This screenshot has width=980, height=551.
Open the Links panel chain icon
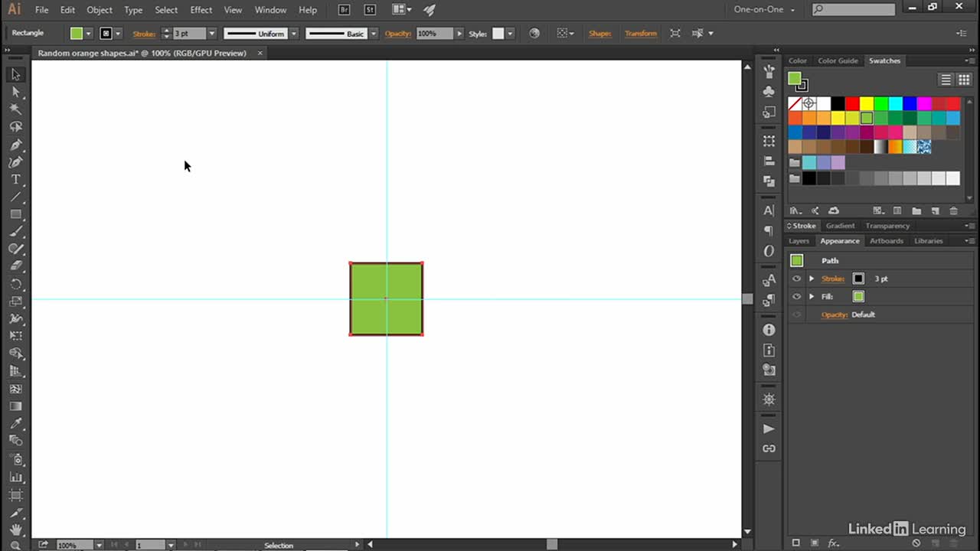[769, 448]
